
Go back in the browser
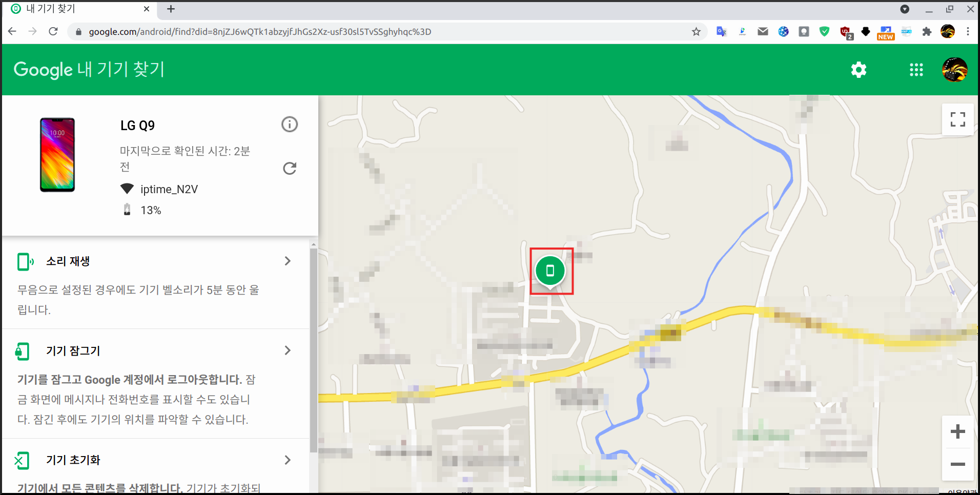point(12,31)
